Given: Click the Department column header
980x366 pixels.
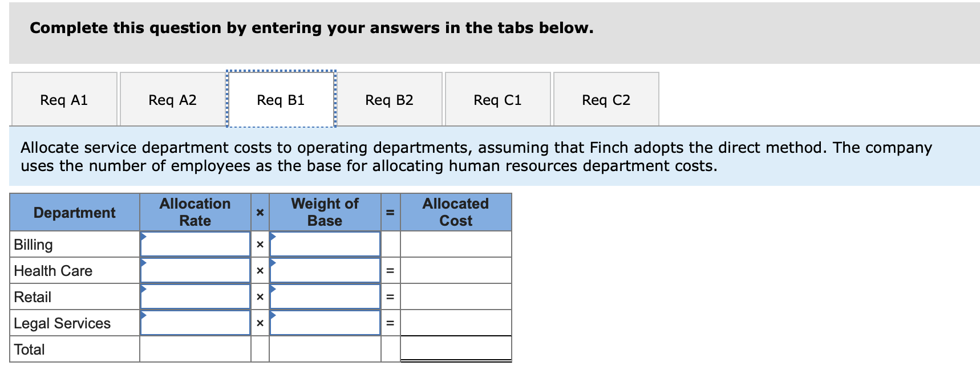Looking at the screenshot, I should 74,212.
